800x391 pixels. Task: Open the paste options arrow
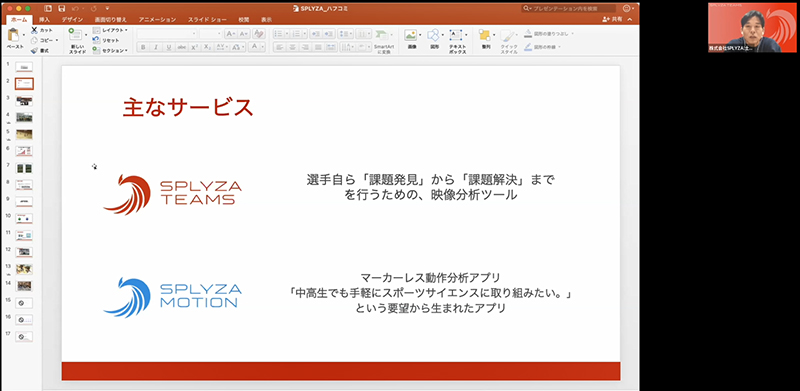[23, 36]
